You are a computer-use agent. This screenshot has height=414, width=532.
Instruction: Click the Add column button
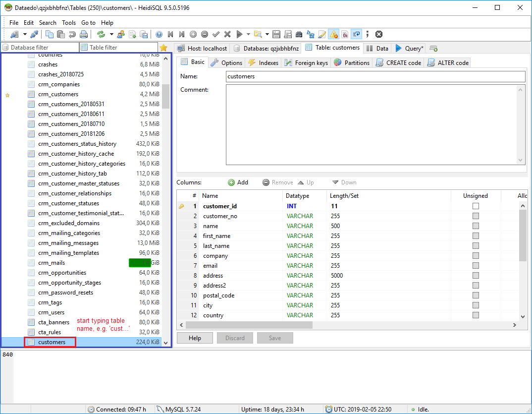[238, 182]
